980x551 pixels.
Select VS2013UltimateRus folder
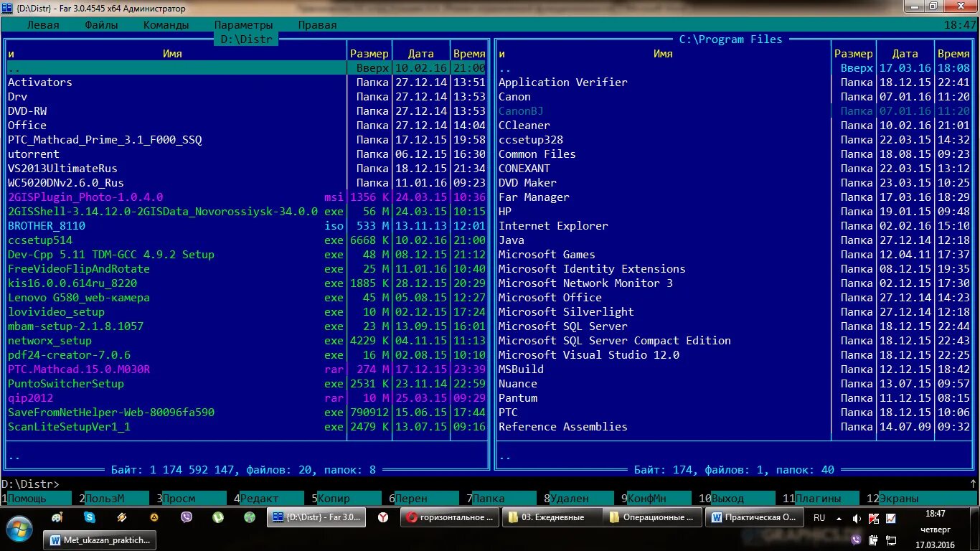[x=62, y=169]
